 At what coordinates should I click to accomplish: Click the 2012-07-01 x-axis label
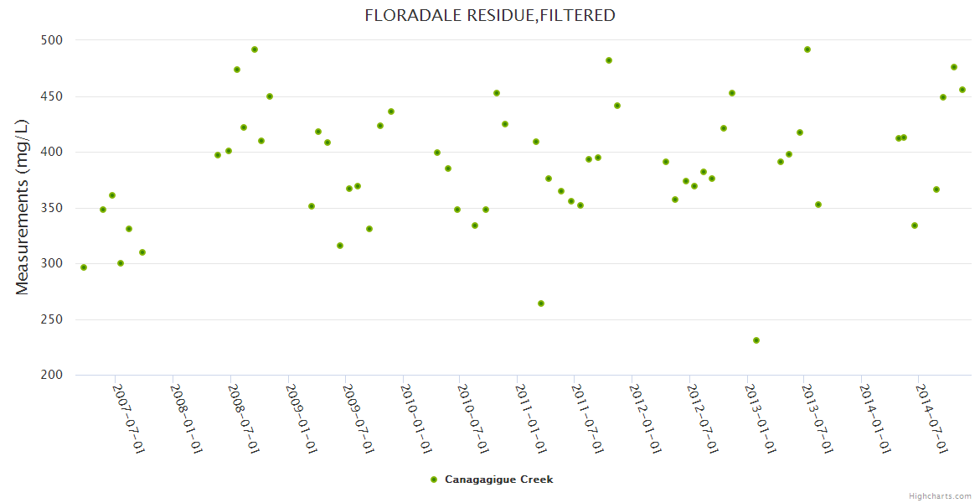click(704, 417)
